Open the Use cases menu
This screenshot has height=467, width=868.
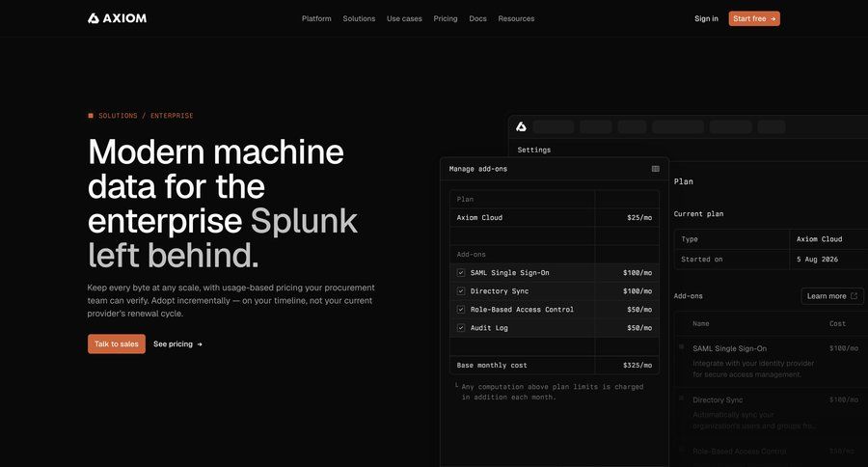[404, 18]
